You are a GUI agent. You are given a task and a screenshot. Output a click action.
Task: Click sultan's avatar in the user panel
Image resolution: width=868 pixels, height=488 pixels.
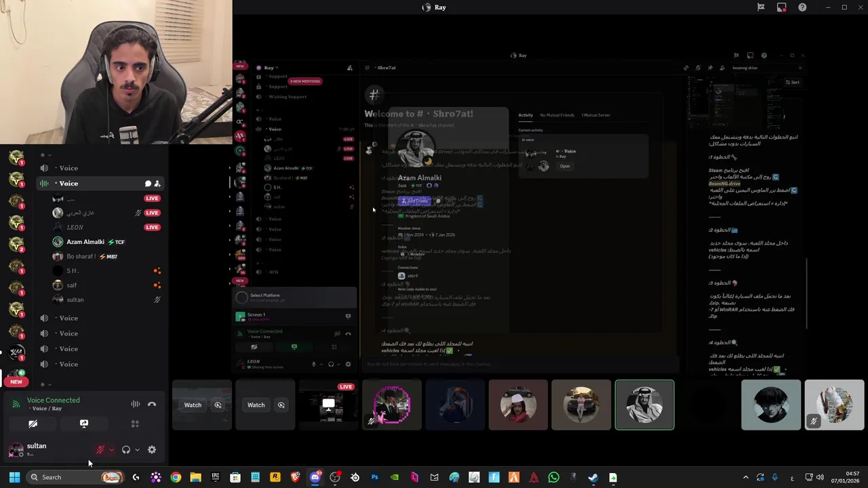16,449
